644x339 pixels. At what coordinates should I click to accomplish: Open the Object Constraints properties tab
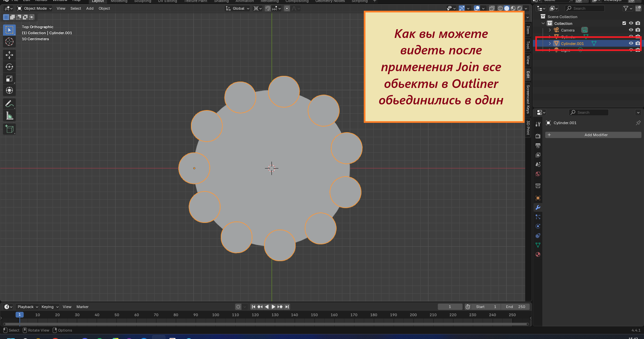[538, 236]
